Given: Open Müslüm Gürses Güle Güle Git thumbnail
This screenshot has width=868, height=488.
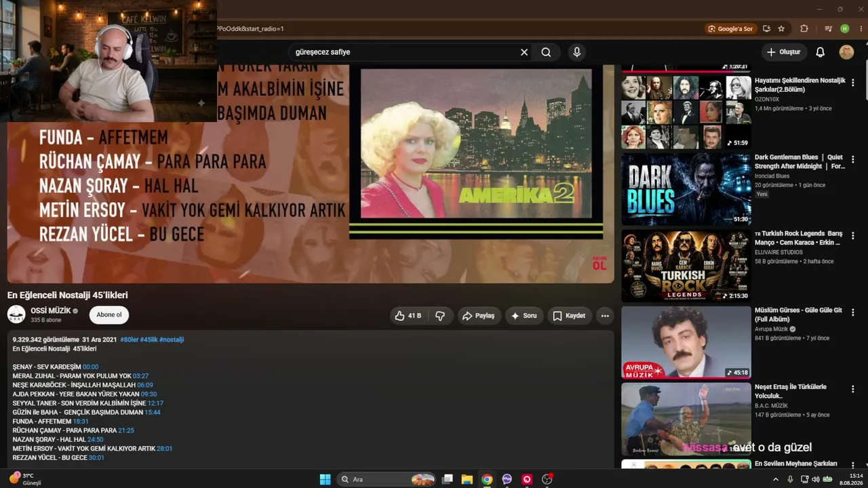Looking at the screenshot, I should point(686,342).
